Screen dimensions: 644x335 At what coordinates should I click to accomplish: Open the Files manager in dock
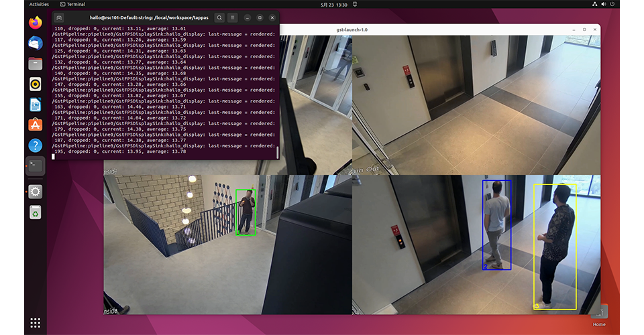[35, 64]
